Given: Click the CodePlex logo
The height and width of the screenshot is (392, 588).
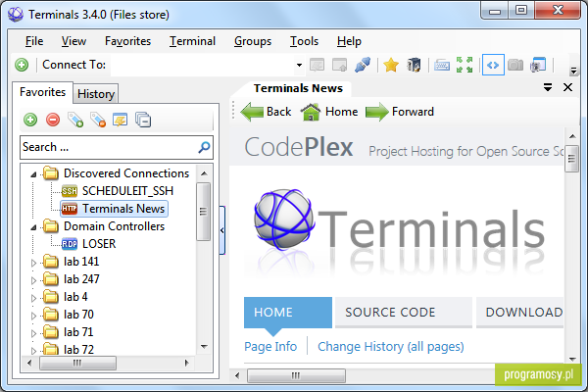Looking at the screenshot, I should (299, 147).
